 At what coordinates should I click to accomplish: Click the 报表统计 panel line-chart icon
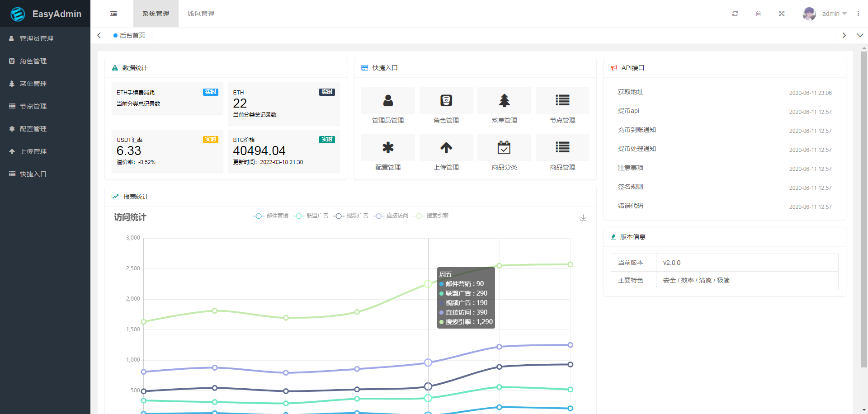pos(115,197)
